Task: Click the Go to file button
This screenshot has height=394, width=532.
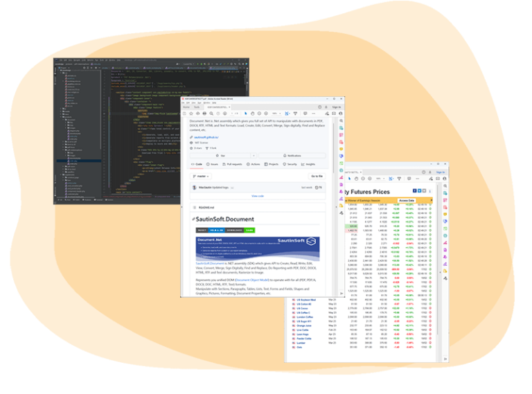Action: point(317,177)
